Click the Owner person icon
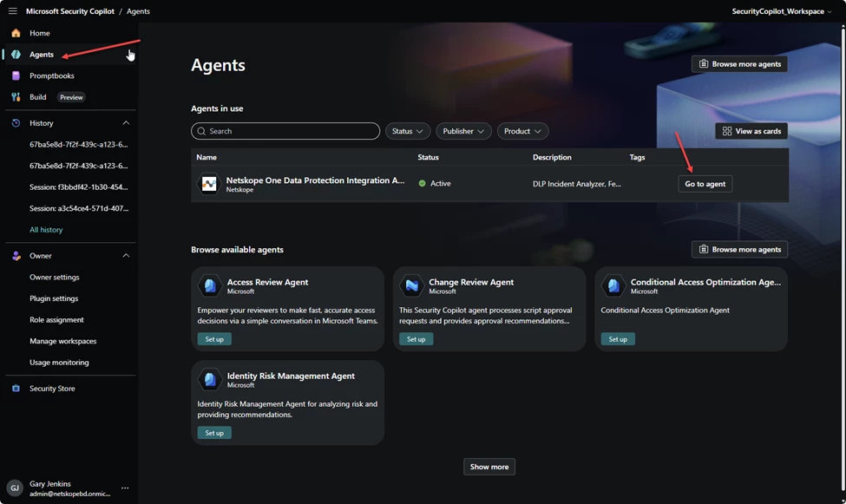Viewport: 846px width, 504px height. [x=16, y=256]
